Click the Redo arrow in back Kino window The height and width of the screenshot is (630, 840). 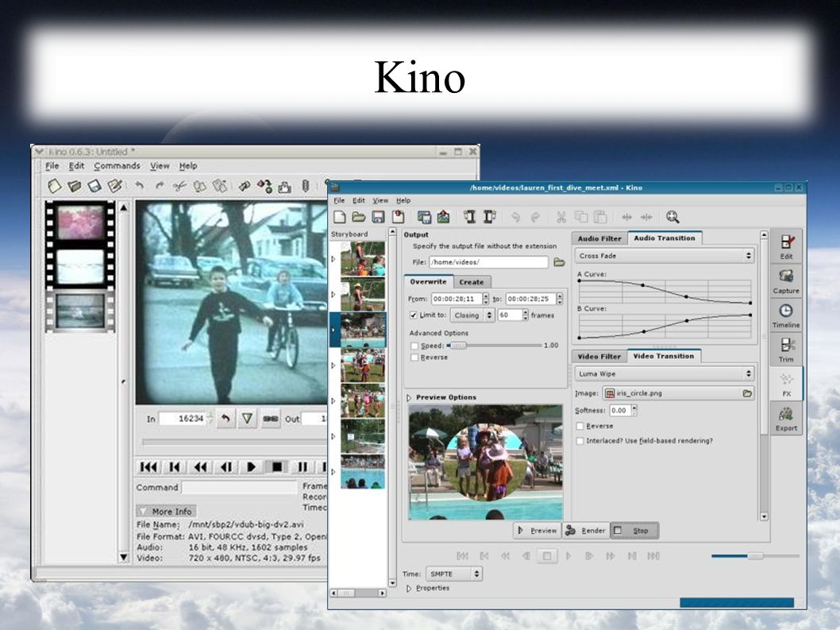[x=160, y=186]
